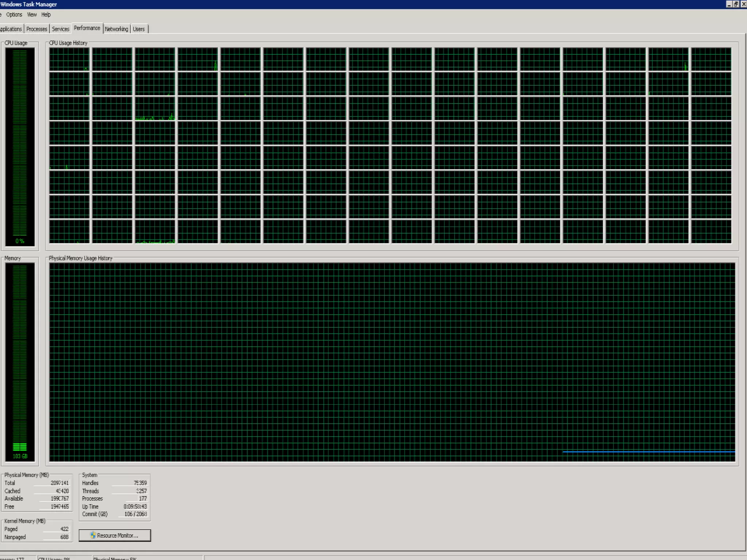
Task: Click the Physical Memory Usage History graph
Action: 392,362
